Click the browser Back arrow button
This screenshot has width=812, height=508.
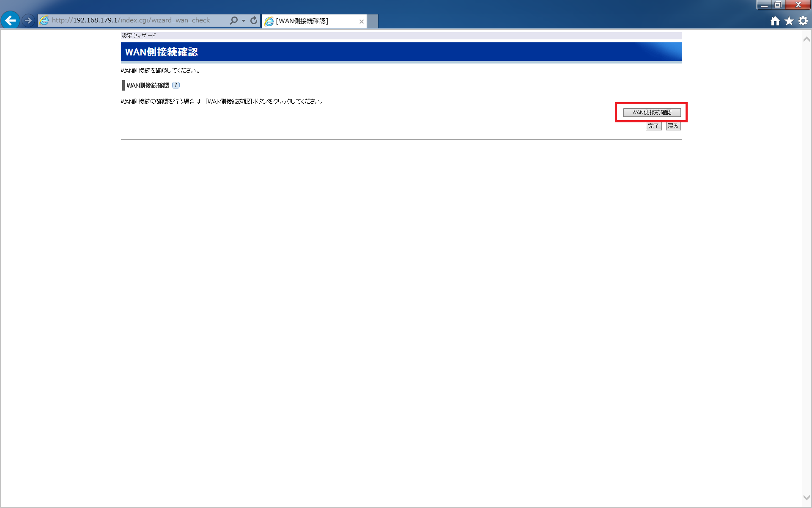pyautogui.click(x=10, y=20)
